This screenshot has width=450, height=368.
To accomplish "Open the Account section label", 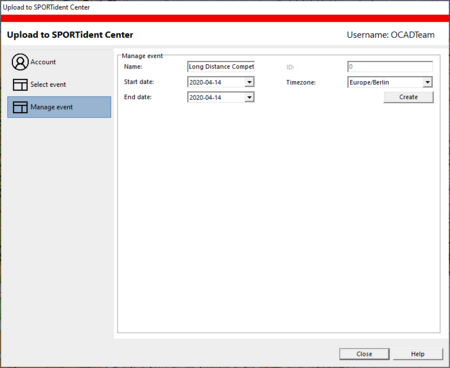I will pos(43,62).
